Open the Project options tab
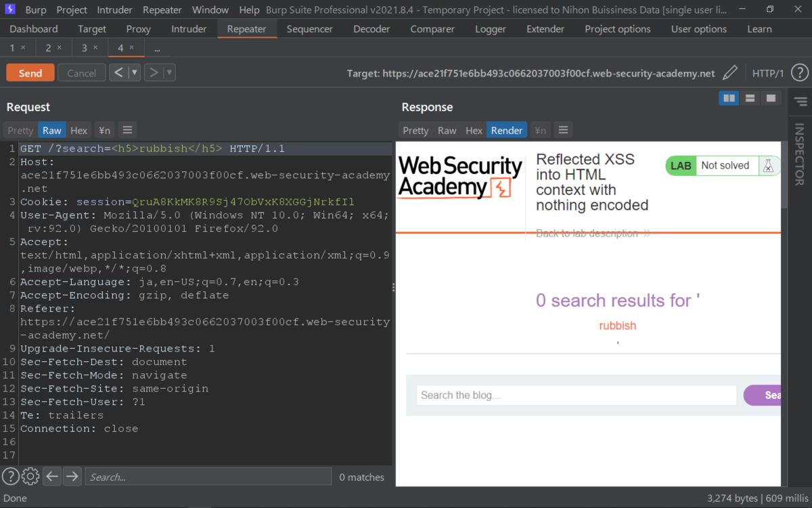The height and width of the screenshot is (508, 812). tap(618, 29)
